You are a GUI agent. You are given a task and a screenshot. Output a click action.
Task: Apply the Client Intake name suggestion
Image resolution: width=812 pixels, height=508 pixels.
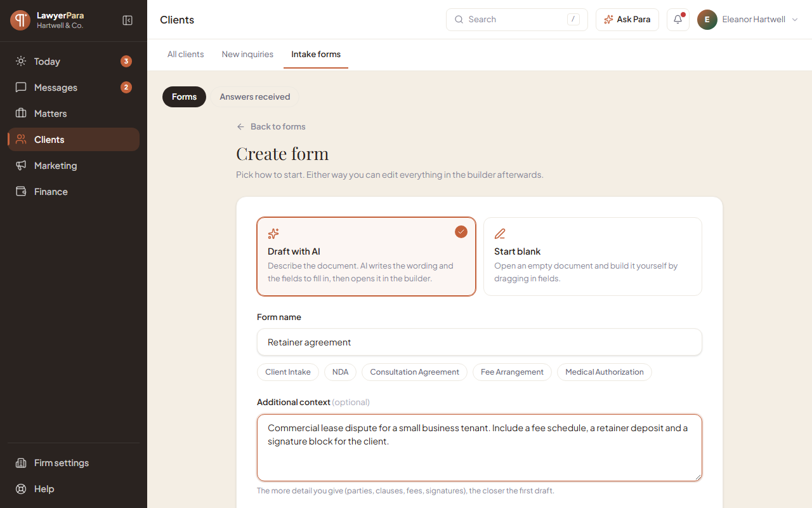click(288, 372)
